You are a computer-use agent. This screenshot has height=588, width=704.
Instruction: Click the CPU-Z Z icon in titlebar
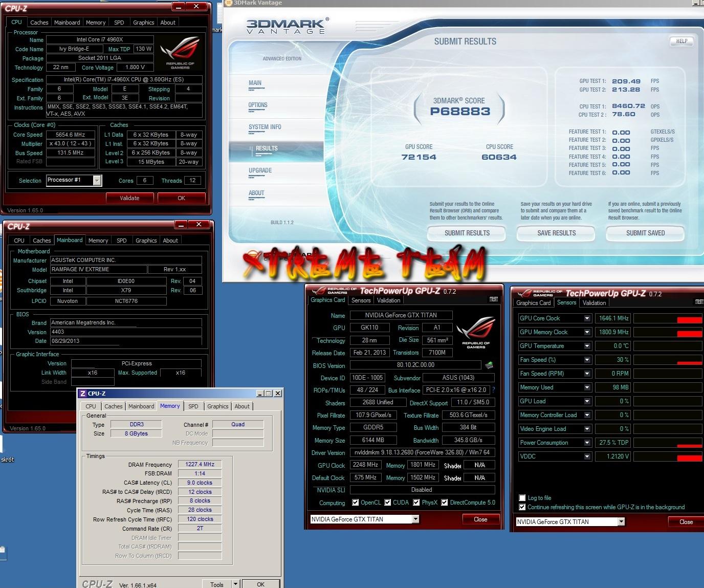pos(83,394)
